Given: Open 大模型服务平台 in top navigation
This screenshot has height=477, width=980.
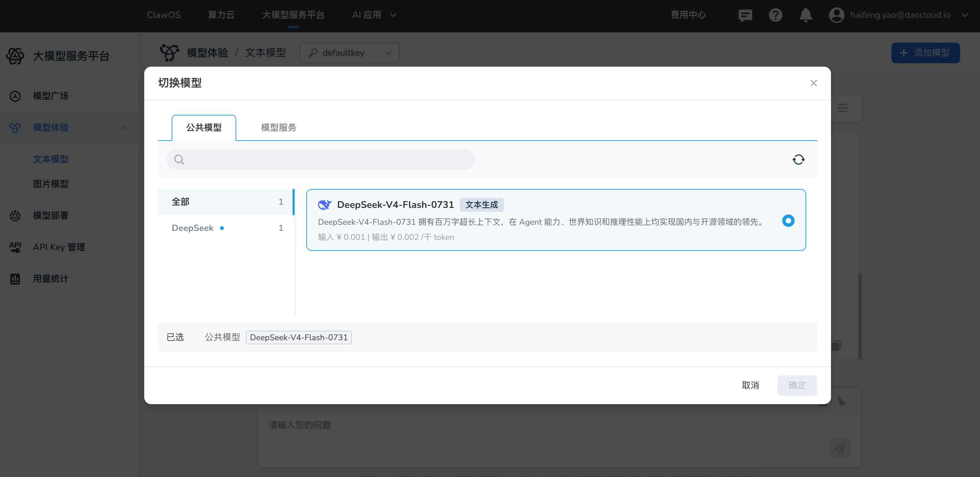Looking at the screenshot, I should point(293,15).
